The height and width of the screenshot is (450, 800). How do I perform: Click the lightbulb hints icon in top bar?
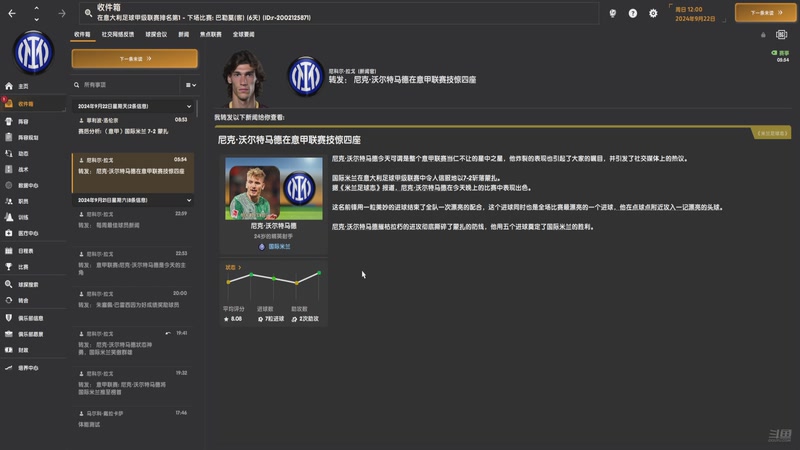click(613, 13)
